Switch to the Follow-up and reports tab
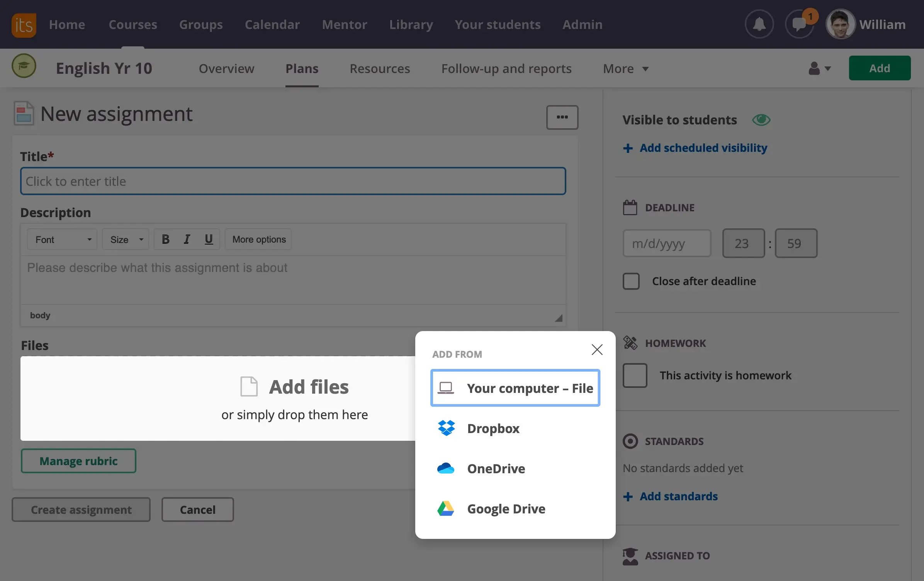Viewport: 924px width, 581px height. click(x=506, y=68)
